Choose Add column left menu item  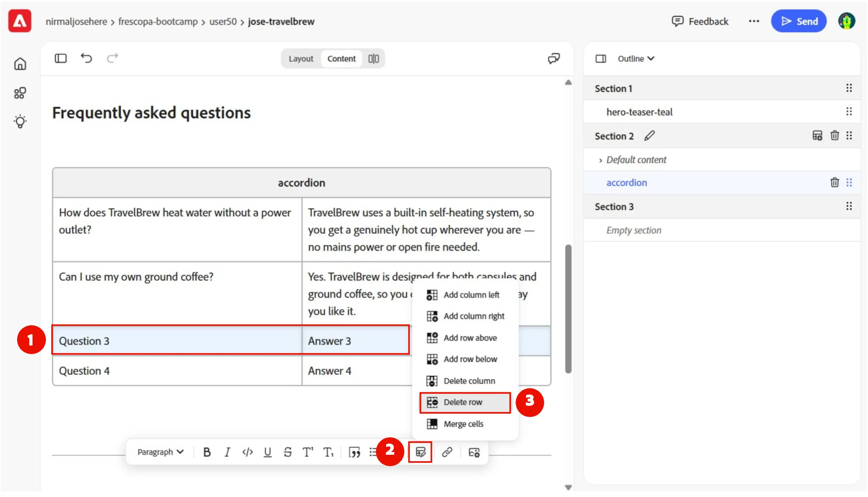465,295
